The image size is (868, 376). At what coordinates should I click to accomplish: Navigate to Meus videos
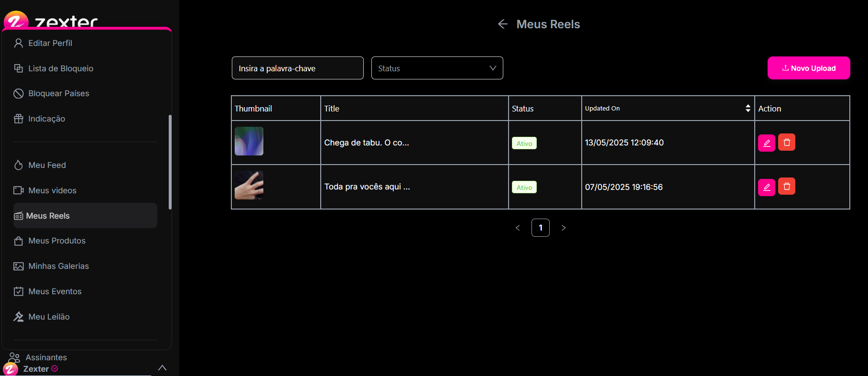coord(52,190)
